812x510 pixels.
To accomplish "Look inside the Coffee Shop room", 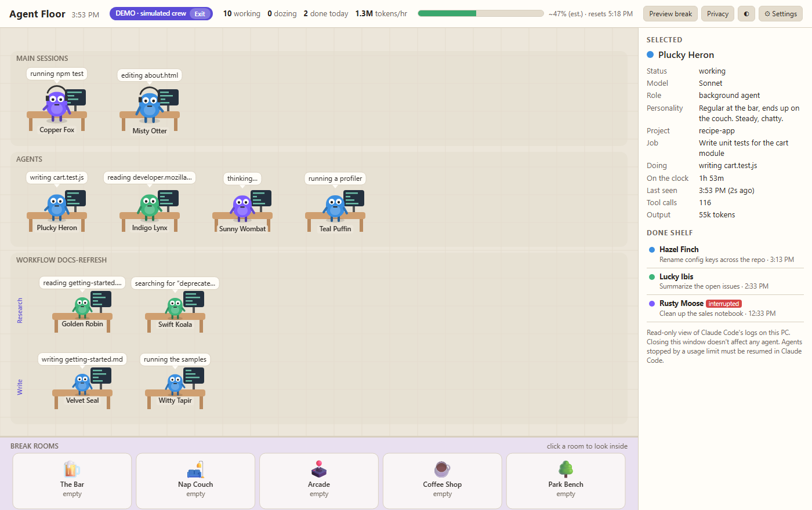I will [443, 481].
